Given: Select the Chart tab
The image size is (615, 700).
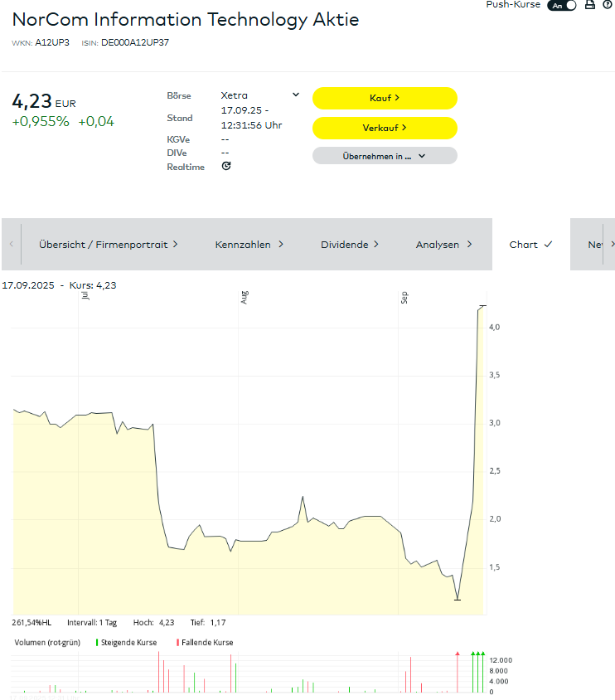Looking at the screenshot, I should click(x=530, y=245).
